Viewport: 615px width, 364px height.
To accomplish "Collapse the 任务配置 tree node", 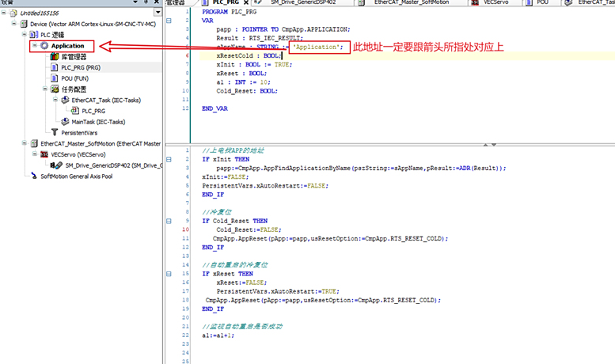I will click(44, 89).
